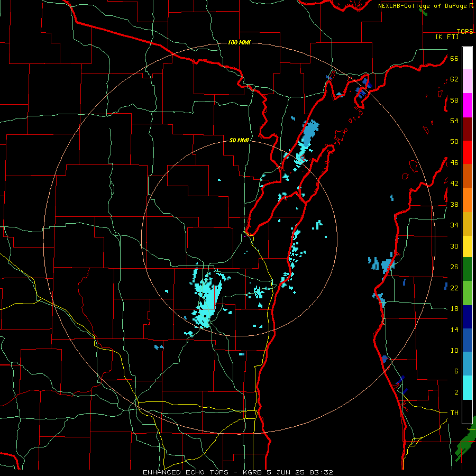Click the dark orange legend color block
The width and height of the screenshot is (476, 476).
[467, 176]
